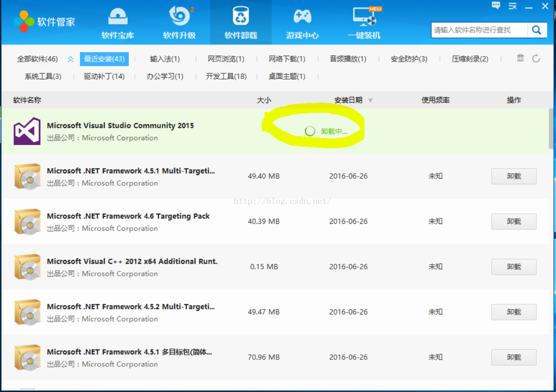This screenshot has height=392, width=556.
Task: Click the trash bin icon in category bar
Action: point(520,58)
